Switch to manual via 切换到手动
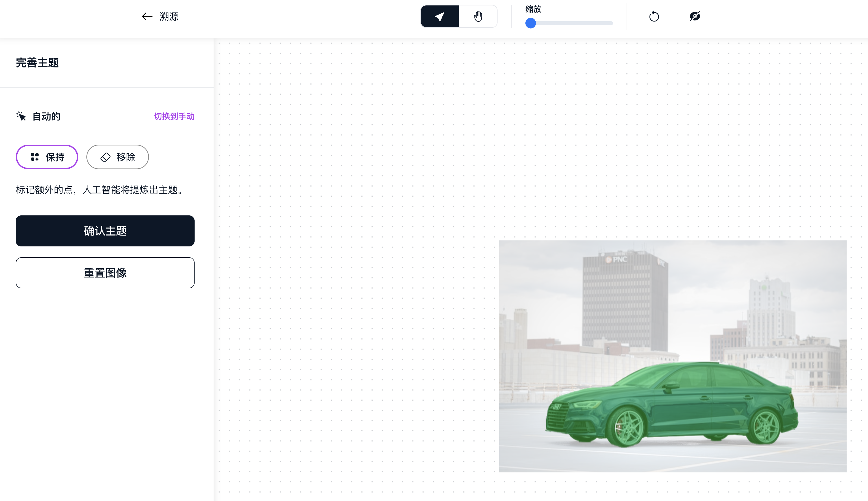This screenshot has width=868, height=501. (174, 116)
